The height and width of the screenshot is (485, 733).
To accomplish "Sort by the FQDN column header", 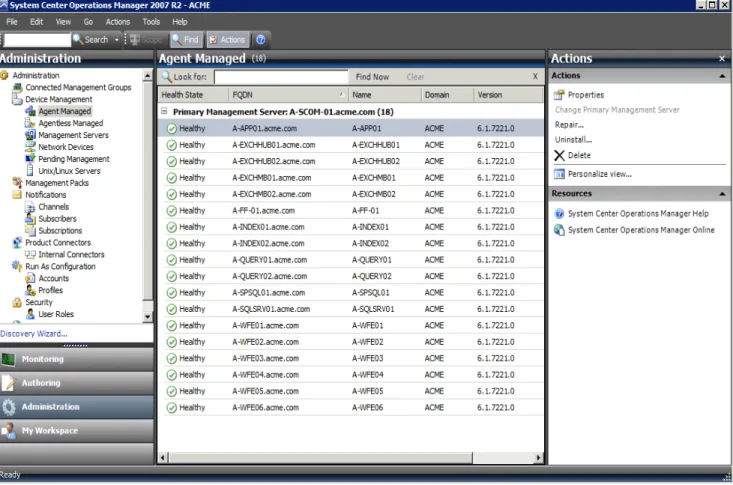I will click(x=287, y=95).
